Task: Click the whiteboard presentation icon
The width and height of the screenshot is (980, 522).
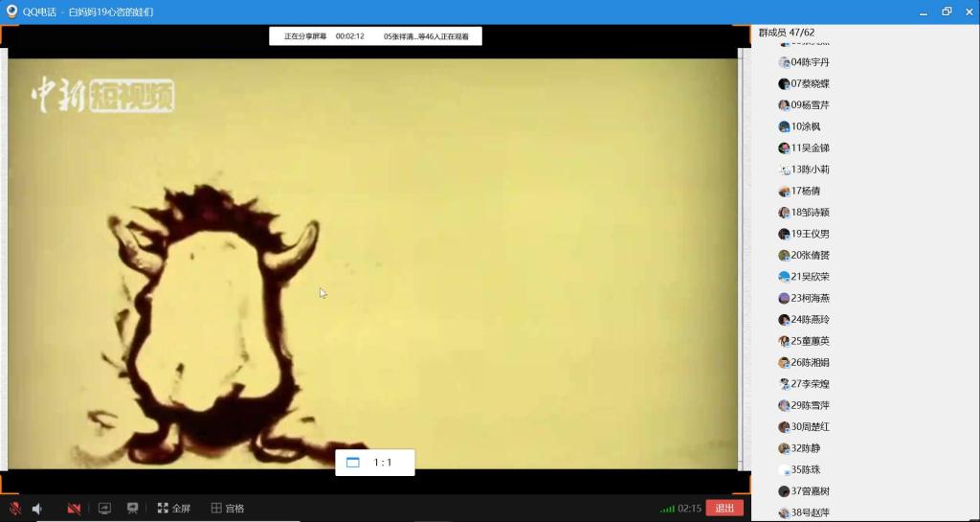Action: pos(133,509)
